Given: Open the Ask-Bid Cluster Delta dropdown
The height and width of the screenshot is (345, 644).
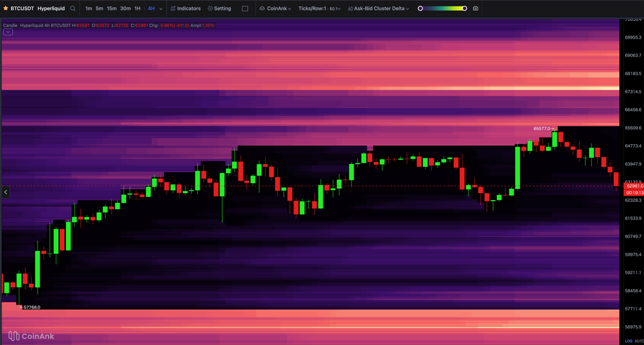Looking at the screenshot, I should pyautogui.click(x=378, y=9).
